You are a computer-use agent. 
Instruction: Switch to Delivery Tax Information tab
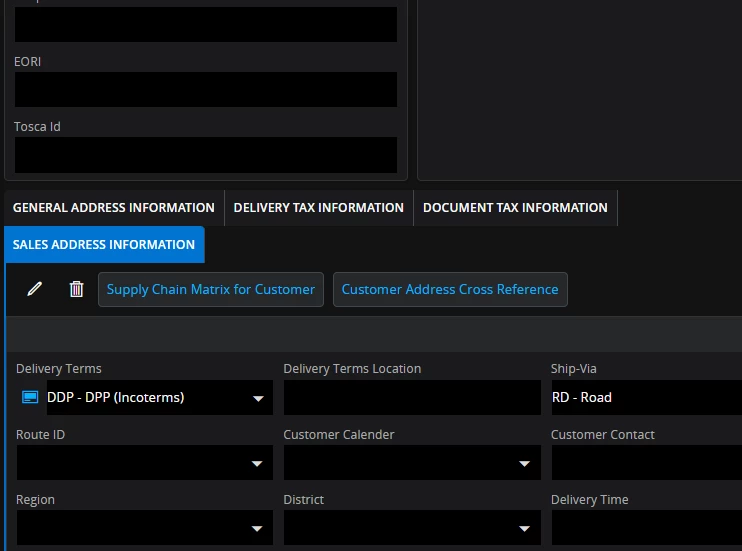[x=318, y=208]
